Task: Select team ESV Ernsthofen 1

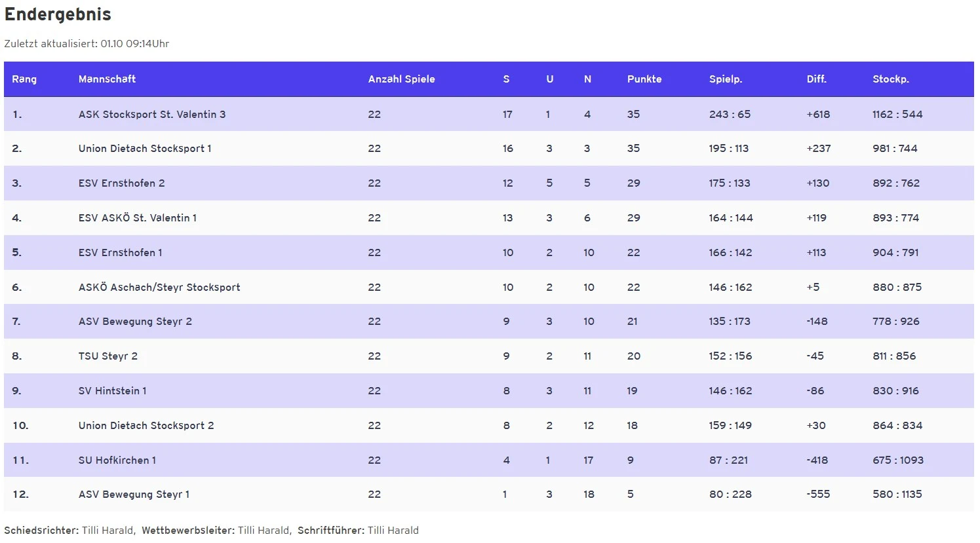Action: (x=121, y=253)
